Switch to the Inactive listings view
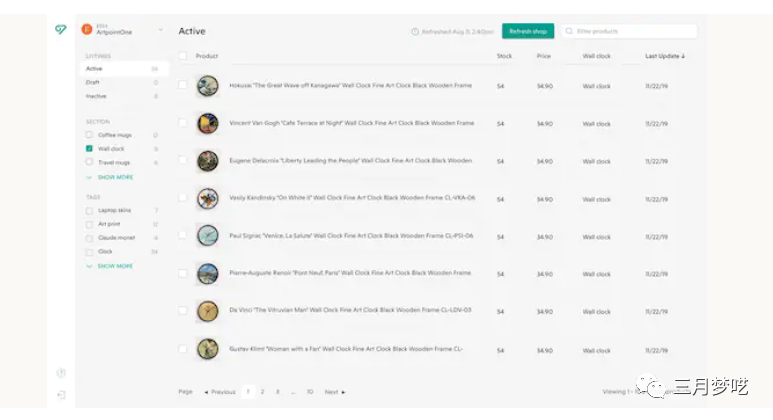 click(96, 96)
